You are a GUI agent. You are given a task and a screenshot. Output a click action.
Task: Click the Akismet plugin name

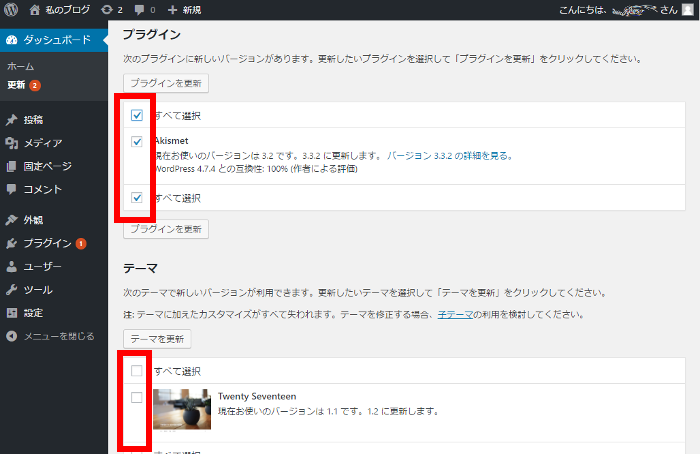click(x=172, y=141)
